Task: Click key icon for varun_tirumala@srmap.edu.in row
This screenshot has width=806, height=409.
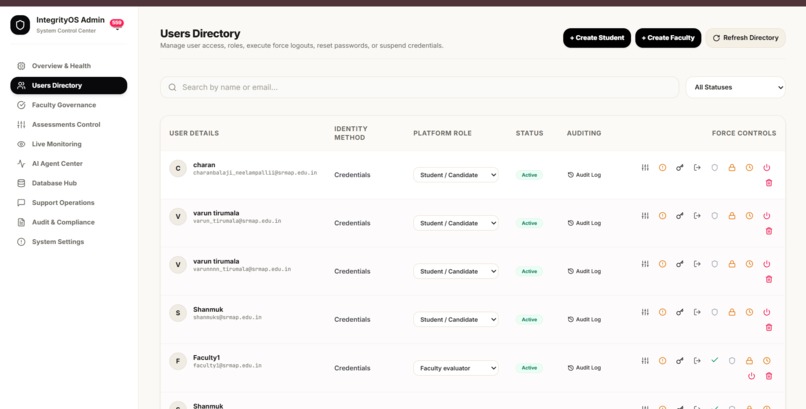Action: 680,216
